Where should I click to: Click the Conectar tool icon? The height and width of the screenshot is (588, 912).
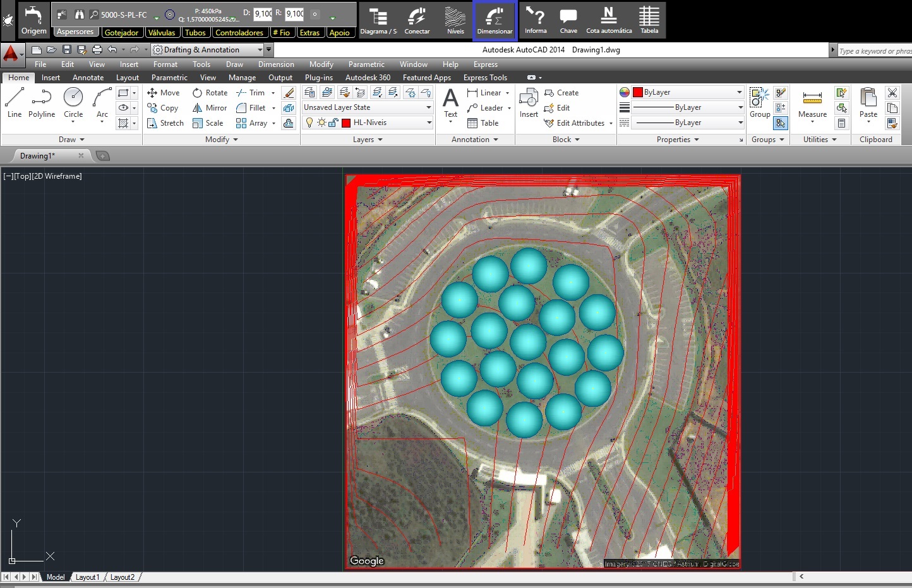click(417, 20)
